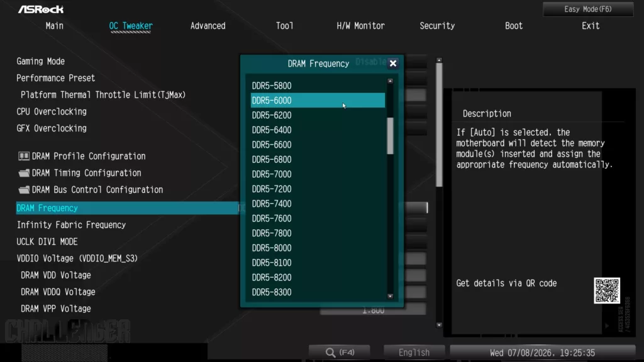Open CPU Overclocking submenu
644x362 pixels.
click(x=52, y=112)
